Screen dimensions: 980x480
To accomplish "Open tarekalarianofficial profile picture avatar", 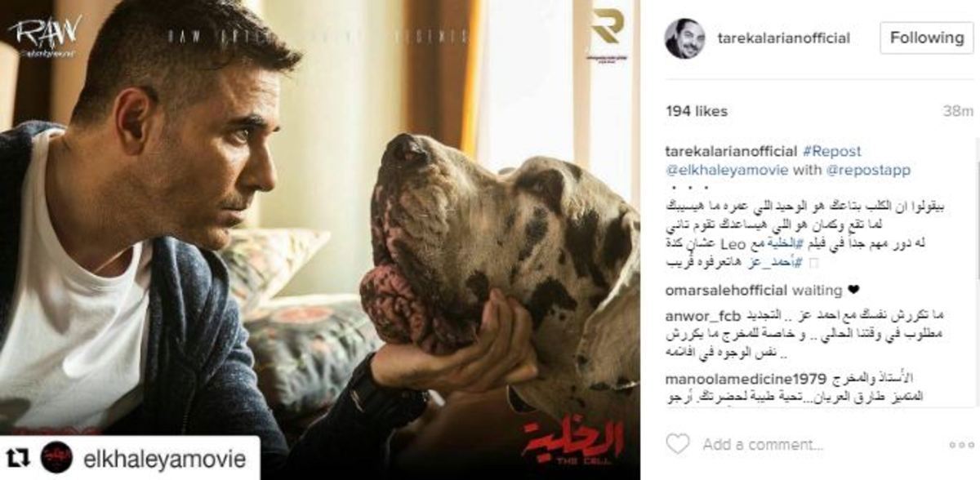I will coord(684,38).
